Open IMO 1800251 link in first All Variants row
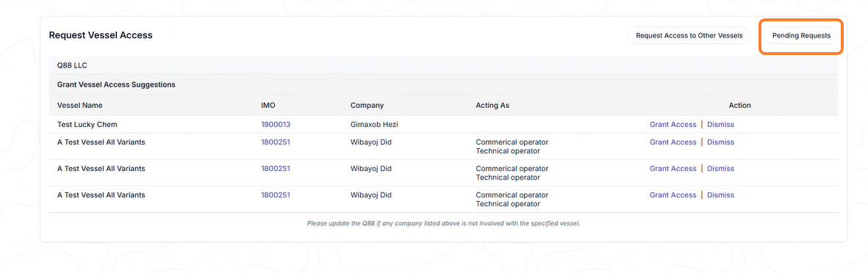Image resolution: width=868 pixels, height=273 pixels. tap(276, 142)
